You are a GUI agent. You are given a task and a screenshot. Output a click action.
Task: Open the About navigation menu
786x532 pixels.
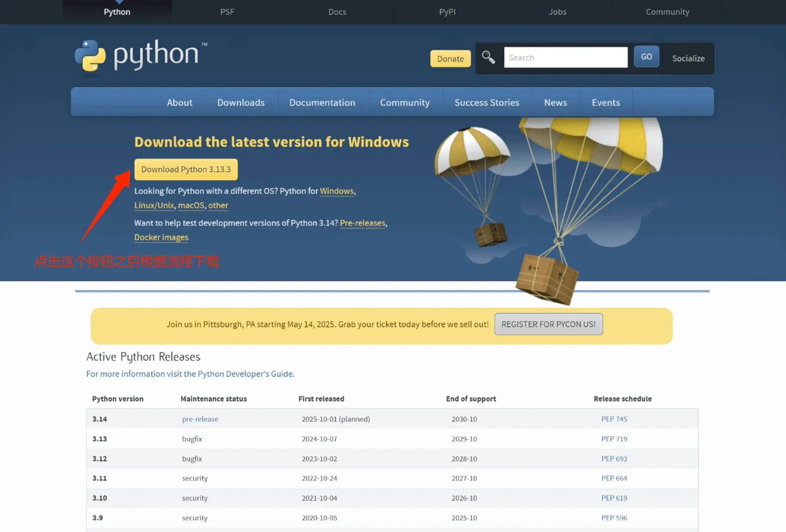[x=180, y=102]
